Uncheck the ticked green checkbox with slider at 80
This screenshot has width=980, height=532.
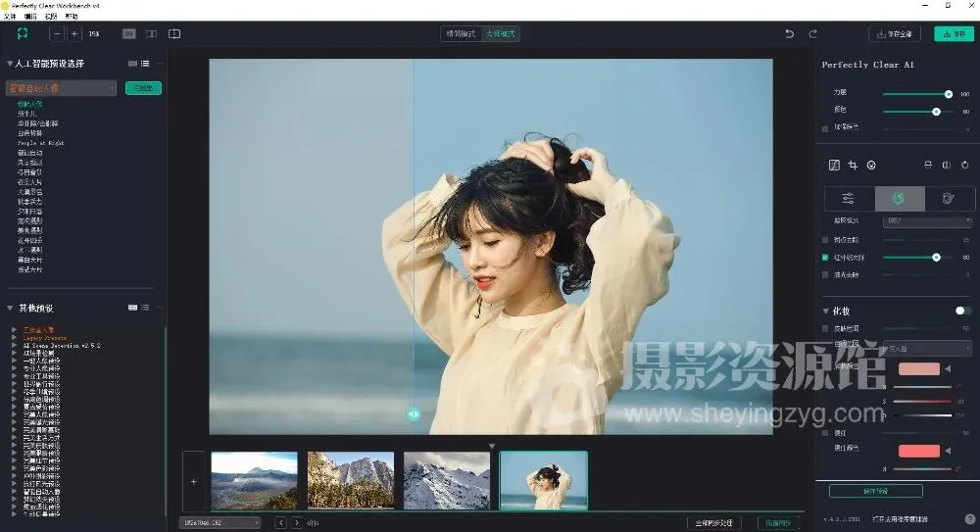[825, 258]
